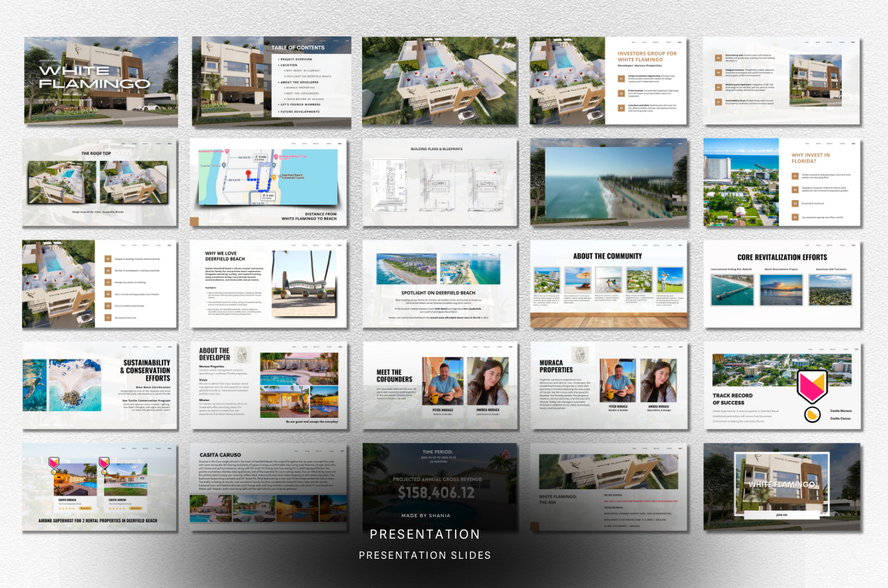
Task: Select the Track Record of Success slide
Action: click(x=782, y=385)
